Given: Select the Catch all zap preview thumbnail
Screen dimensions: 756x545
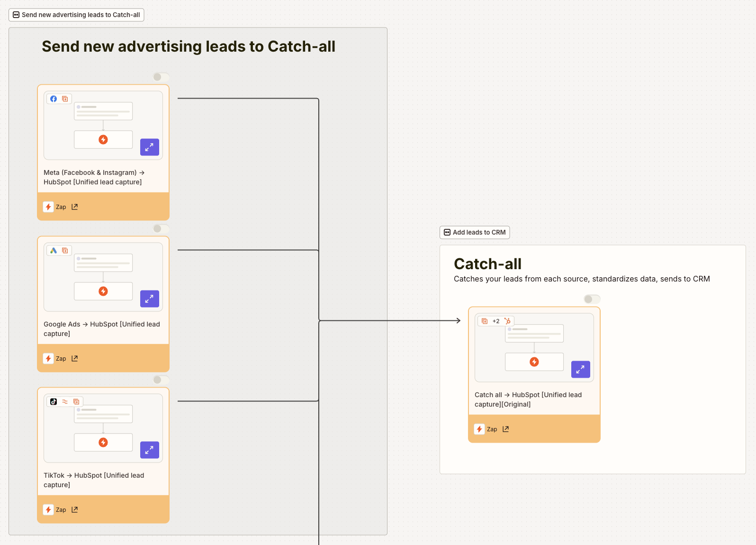Looking at the screenshot, I should (534, 348).
